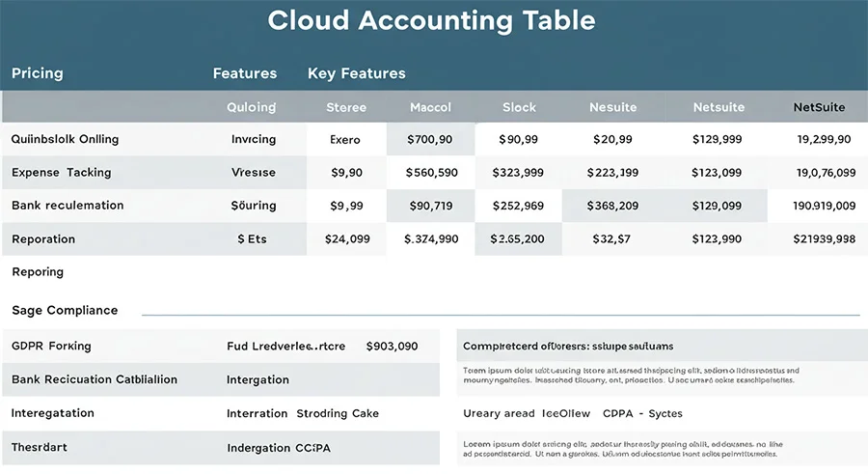The image size is (868, 474).
Task: Click the Fud Lredverlee.rtcre cell
Action: point(285,347)
